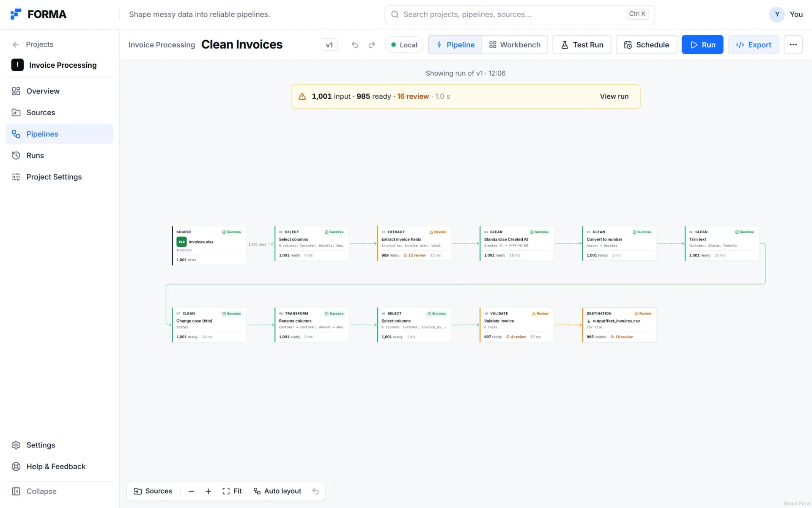Click the Sources folder icon in sidebar
This screenshot has height=508, width=812.
click(16, 113)
